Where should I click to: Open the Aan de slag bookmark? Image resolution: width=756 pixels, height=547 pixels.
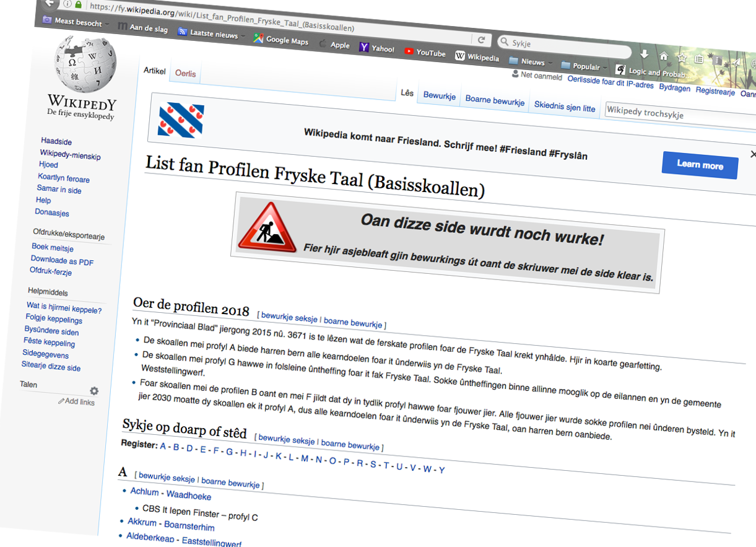pyautogui.click(x=143, y=28)
